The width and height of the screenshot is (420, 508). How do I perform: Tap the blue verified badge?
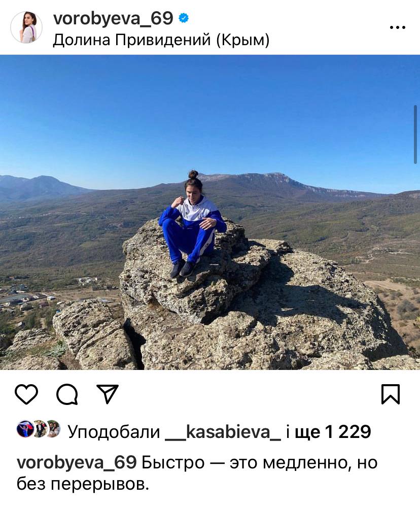click(x=184, y=18)
